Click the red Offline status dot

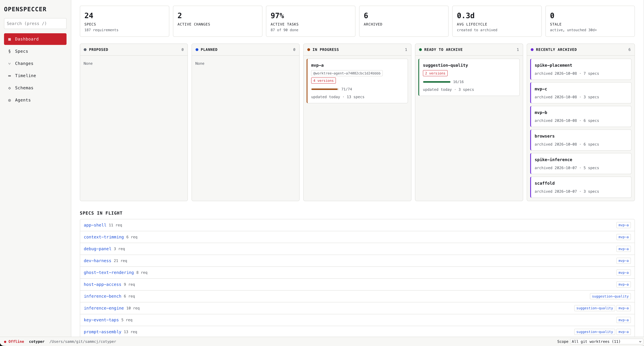tap(5, 342)
